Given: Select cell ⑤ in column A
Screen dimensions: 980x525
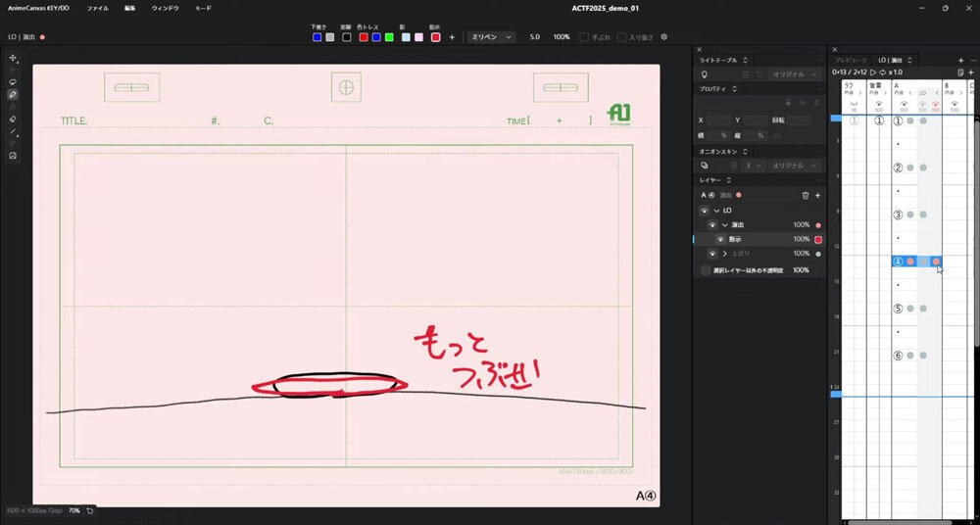Looking at the screenshot, I should tap(898, 309).
